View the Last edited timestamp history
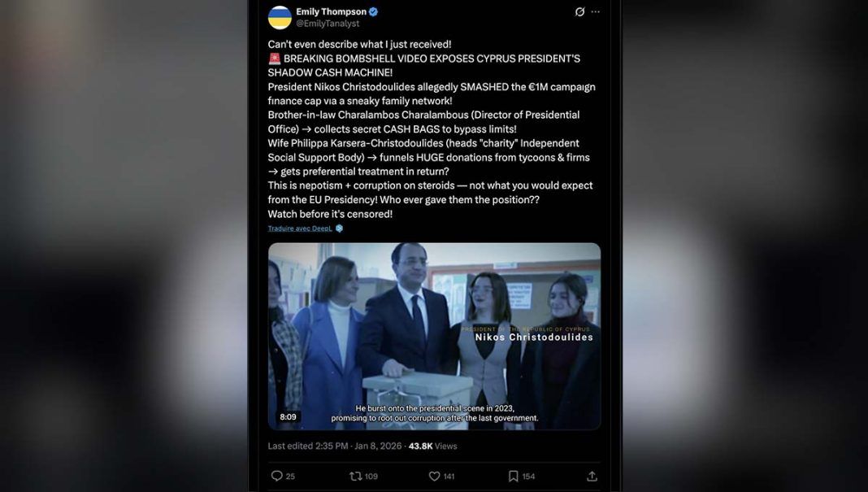The height and width of the screenshot is (492, 868). (x=335, y=446)
